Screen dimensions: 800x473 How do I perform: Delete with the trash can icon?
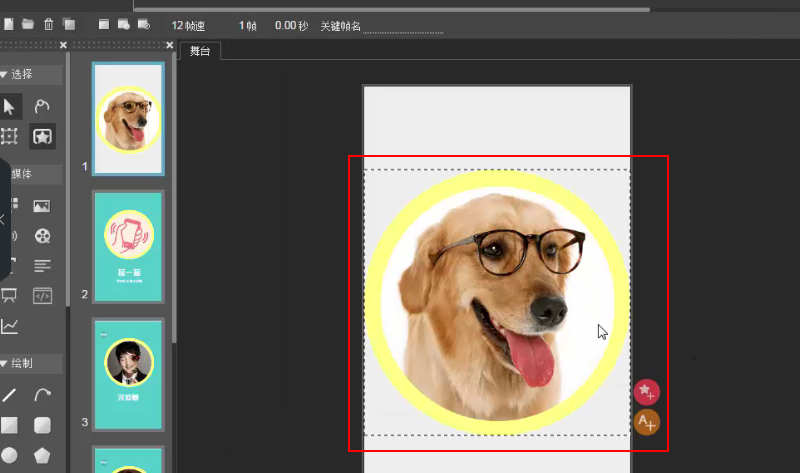[x=48, y=24]
